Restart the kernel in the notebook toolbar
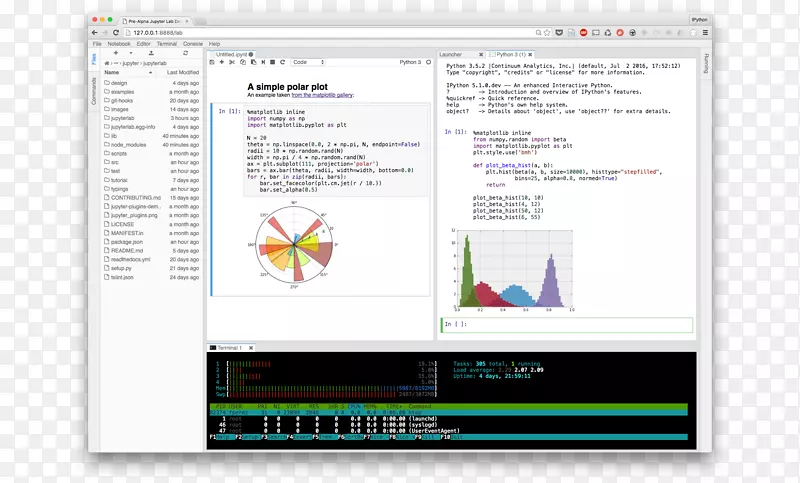This screenshot has height=483, width=800. point(282,62)
